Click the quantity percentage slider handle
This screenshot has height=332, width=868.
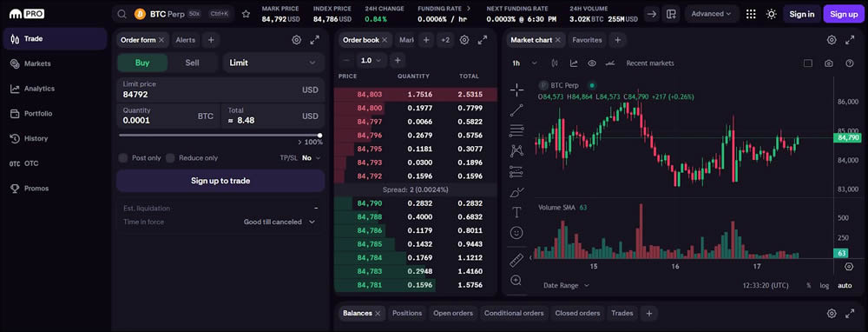point(320,136)
